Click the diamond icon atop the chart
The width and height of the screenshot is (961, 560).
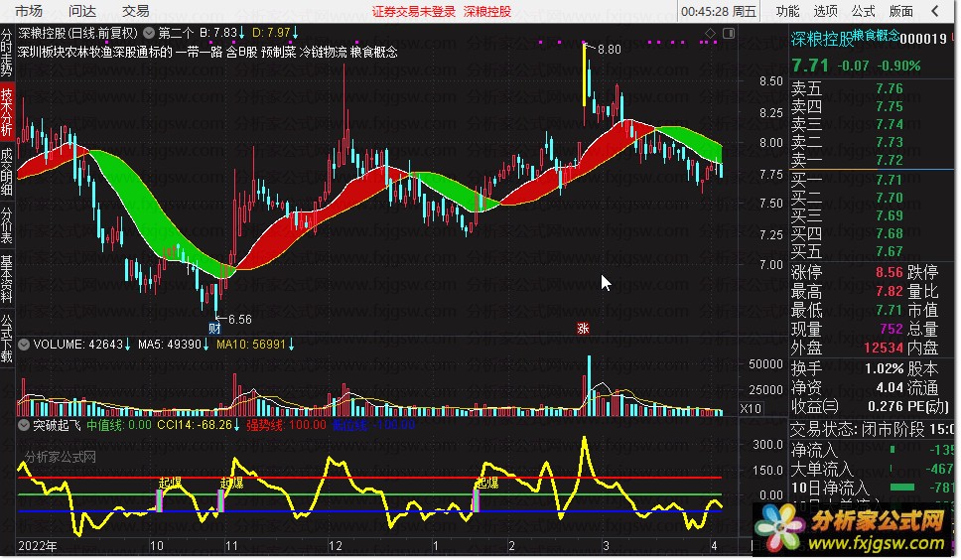click(x=710, y=33)
